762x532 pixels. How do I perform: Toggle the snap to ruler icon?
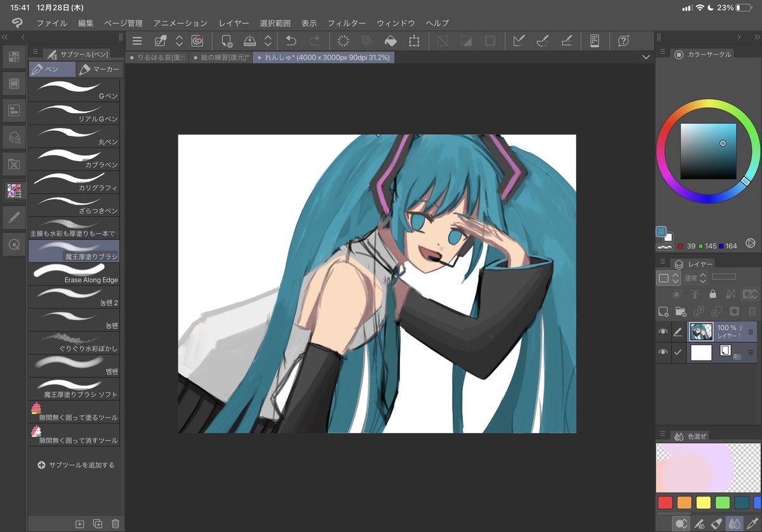(519, 41)
